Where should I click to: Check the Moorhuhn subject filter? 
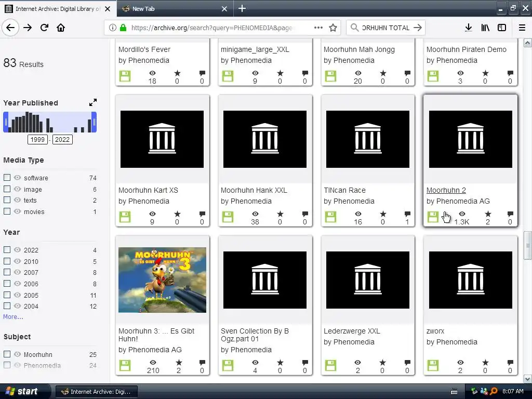point(7,354)
